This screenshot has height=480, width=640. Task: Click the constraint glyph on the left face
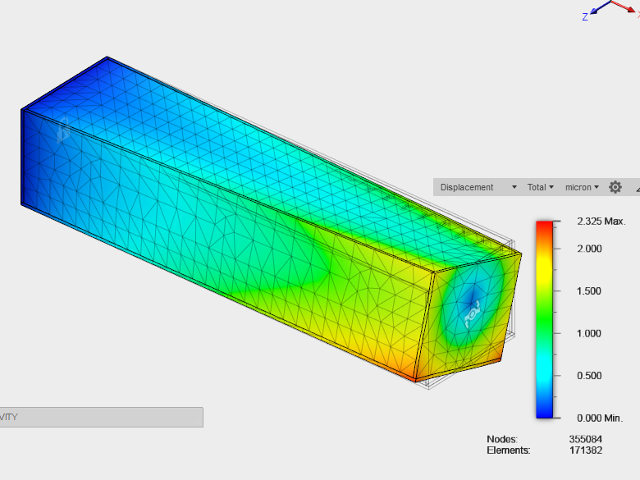click(62, 130)
